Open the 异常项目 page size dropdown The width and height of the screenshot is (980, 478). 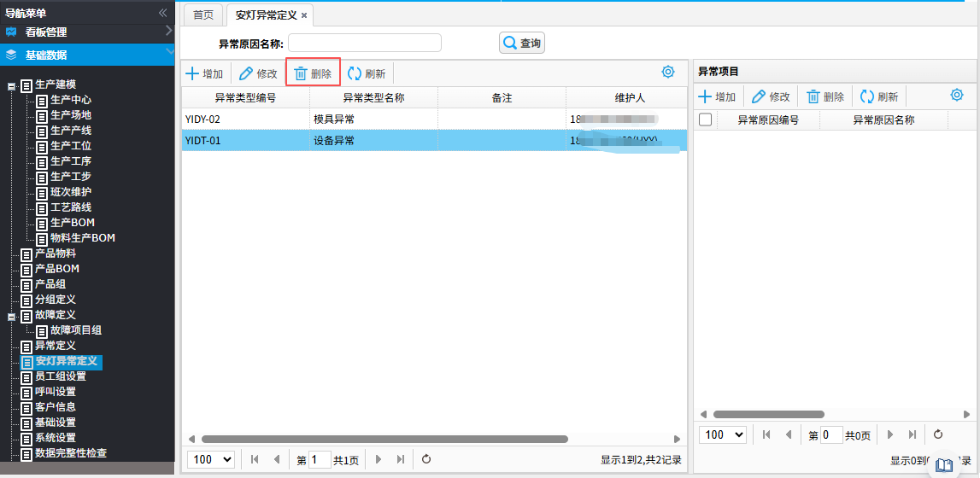(x=722, y=434)
